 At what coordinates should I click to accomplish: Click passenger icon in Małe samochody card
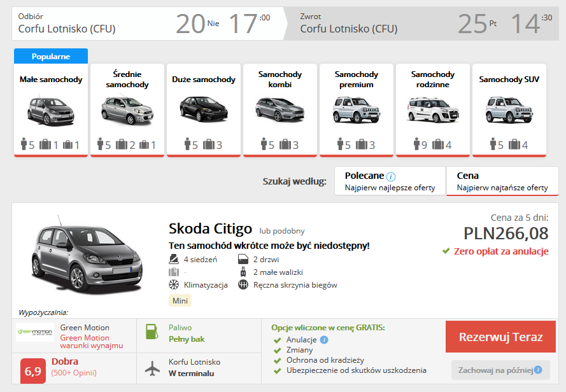(24, 144)
